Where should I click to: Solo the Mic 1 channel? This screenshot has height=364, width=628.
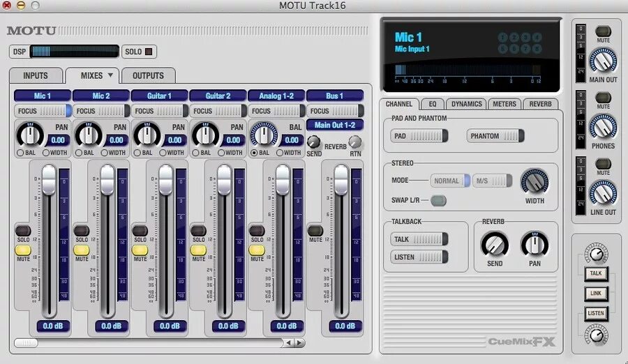tap(23, 231)
